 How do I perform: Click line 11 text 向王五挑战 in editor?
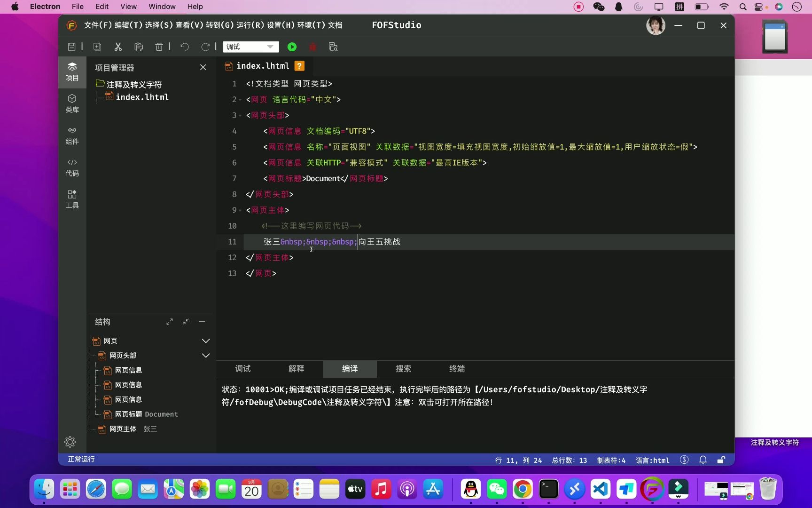coord(379,242)
